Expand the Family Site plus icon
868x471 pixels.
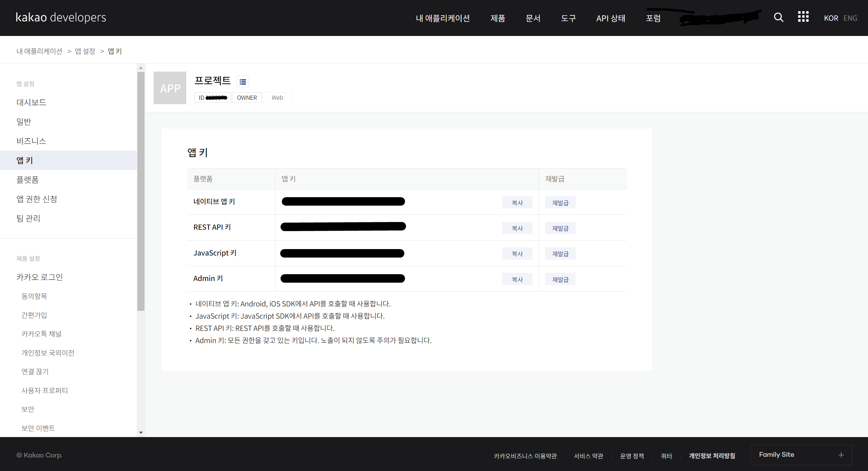tap(841, 455)
